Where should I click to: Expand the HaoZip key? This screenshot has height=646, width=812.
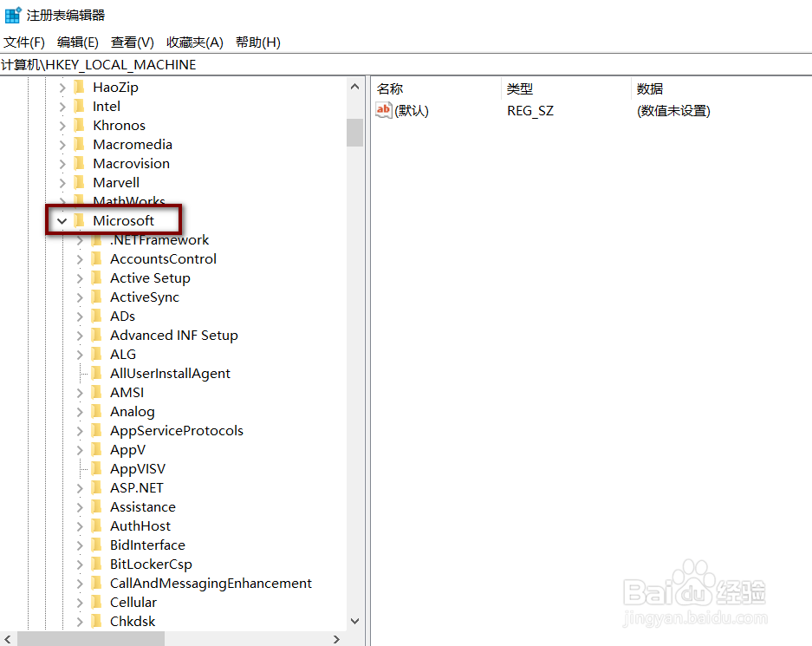pyautogui.click(x=62, y=88)
